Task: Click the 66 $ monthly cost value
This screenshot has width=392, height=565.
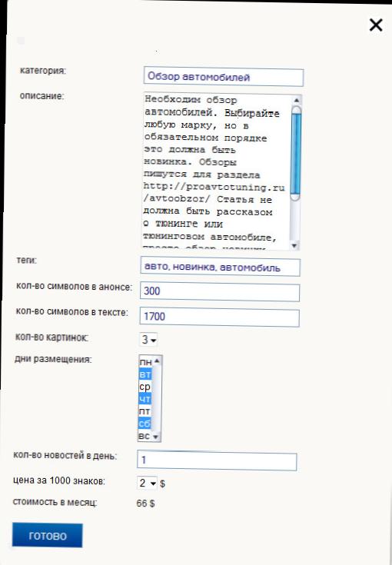Action: [x=145, y=504]
